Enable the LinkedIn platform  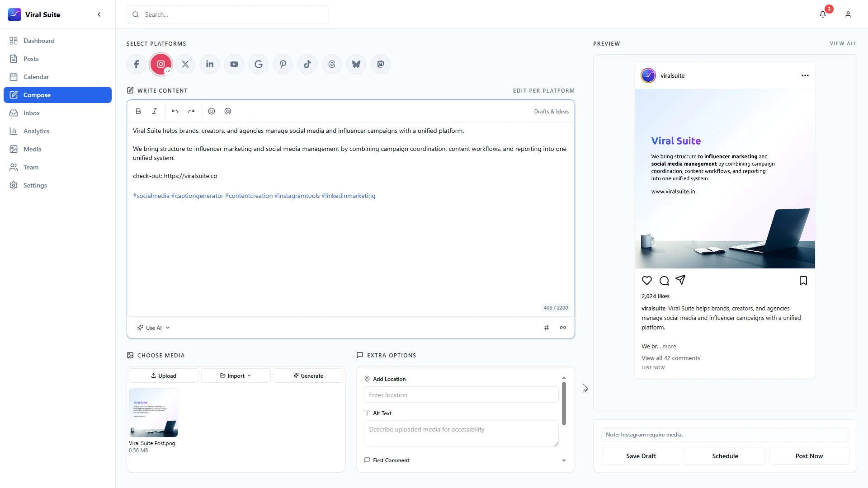tap(209, 64)
